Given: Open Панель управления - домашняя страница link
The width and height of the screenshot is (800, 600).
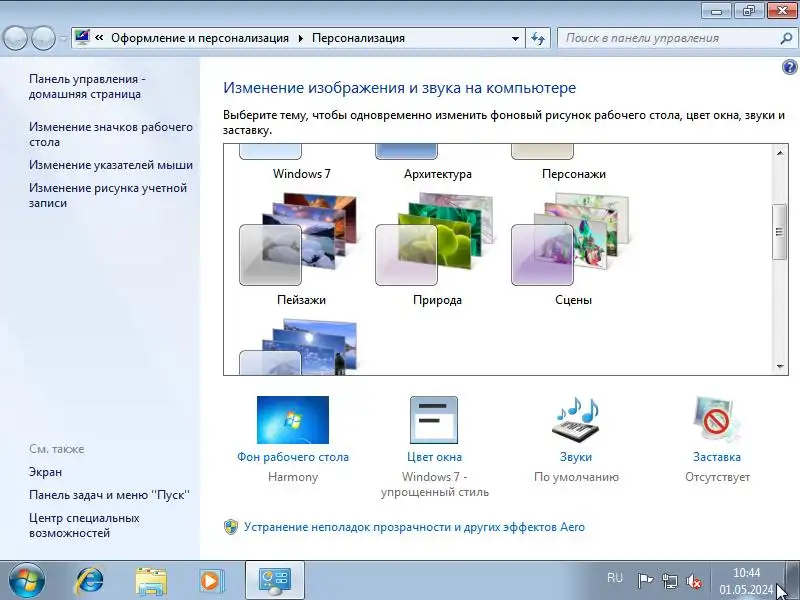Looking at the screenshot, I should pos(87,86).
